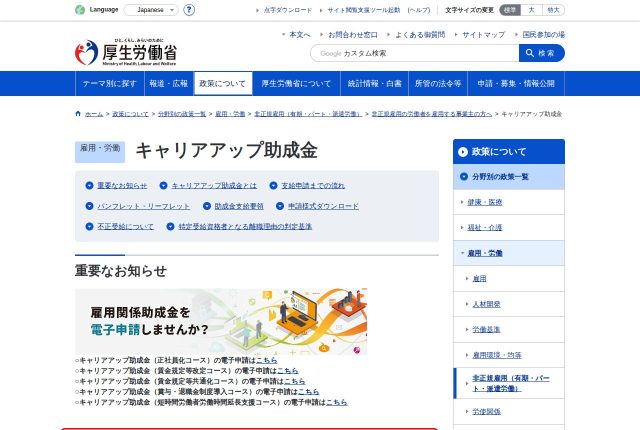Click the Language globe icon

click(80, 10)
